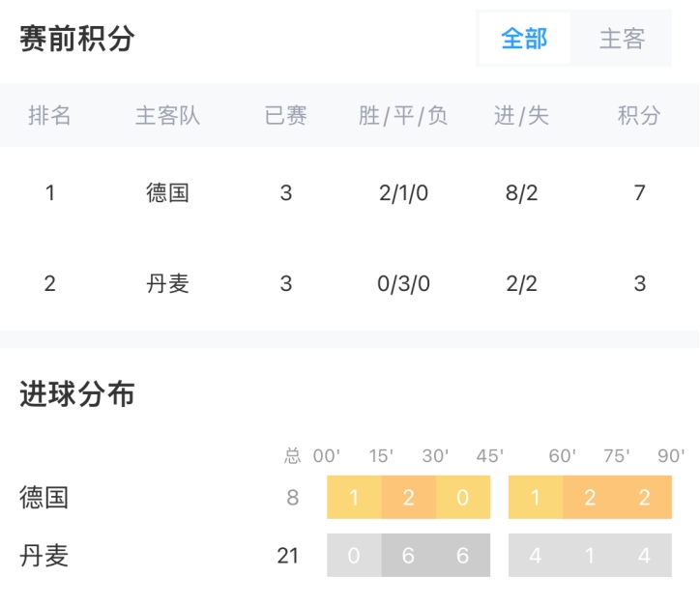700x607 pixels.
Task: Click the 进/失 column header
Action: [521, 116]
